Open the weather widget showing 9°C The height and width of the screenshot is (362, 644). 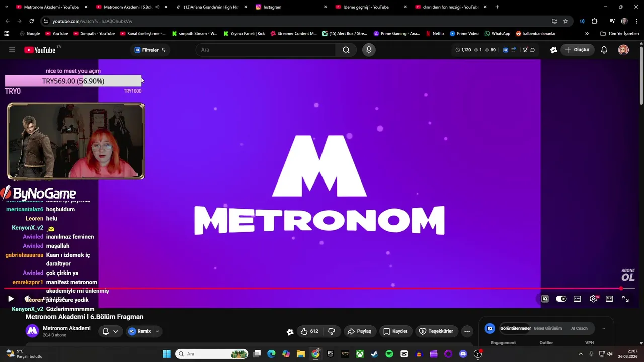[24, 354]
